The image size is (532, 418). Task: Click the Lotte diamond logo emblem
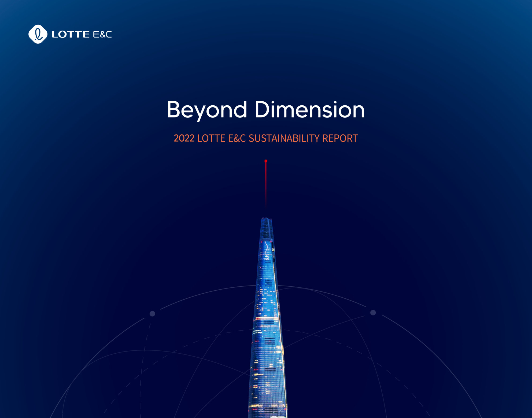(38, 34)
